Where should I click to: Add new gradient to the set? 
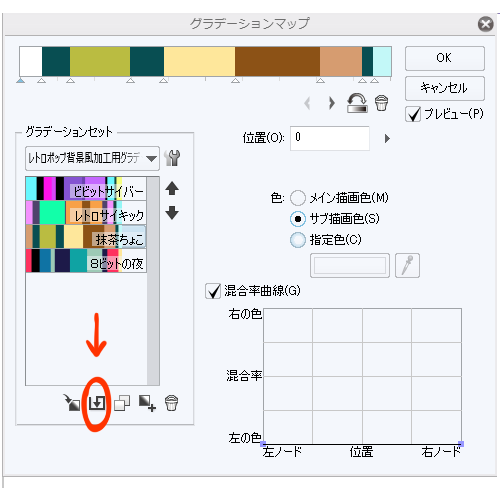[x=147, y=403]
